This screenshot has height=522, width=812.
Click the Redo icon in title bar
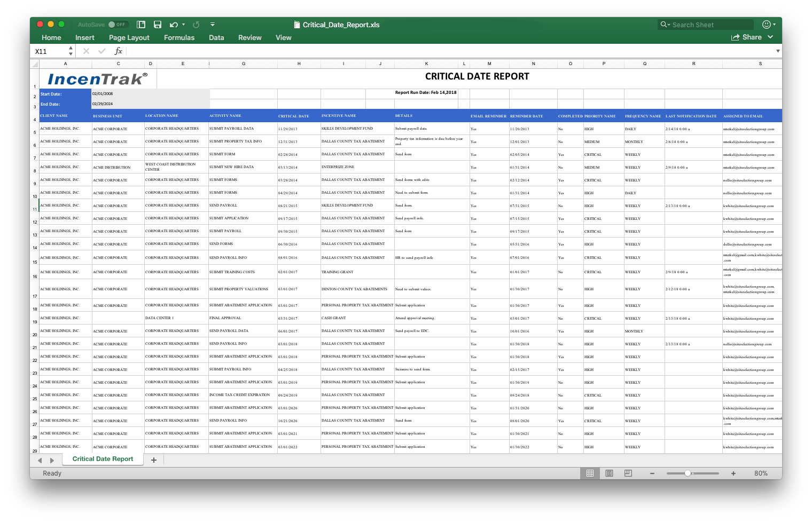click(x=196, y=25)
